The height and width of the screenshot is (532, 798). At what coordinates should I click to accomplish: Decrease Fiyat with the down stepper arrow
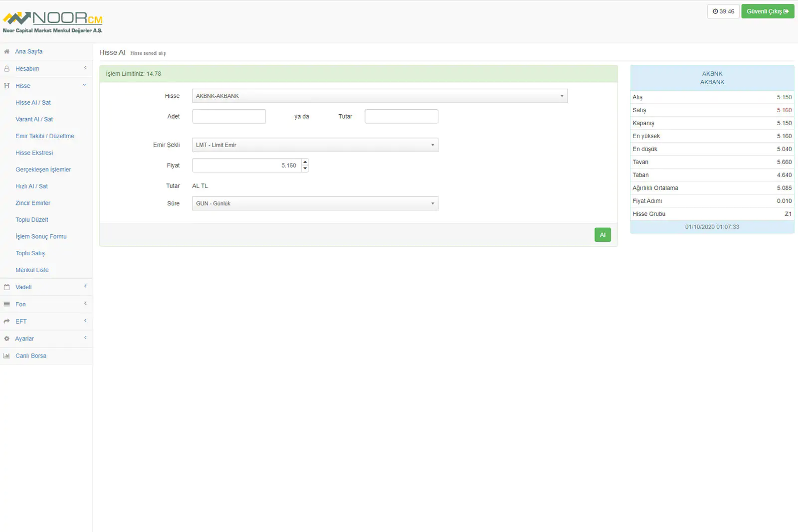(x=305, y=169)
